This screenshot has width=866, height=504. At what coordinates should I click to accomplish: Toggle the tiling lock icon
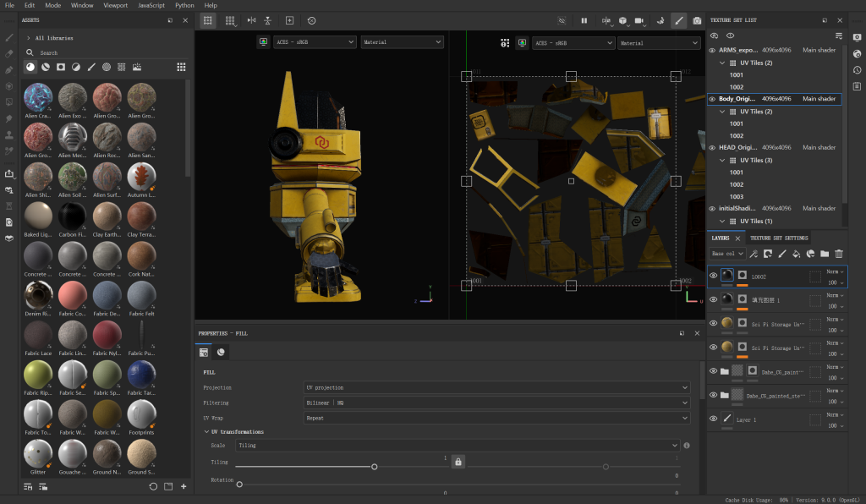coord(458,462)
